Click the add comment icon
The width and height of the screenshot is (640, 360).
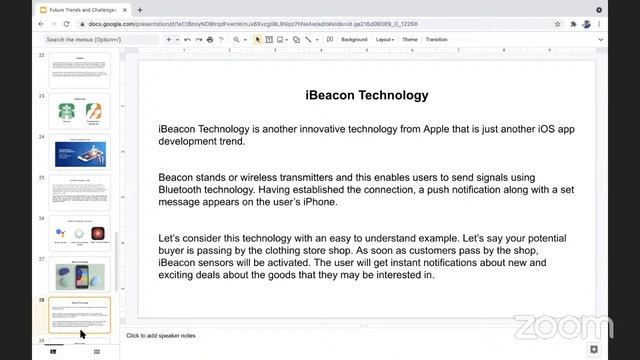tap(330, 40)
